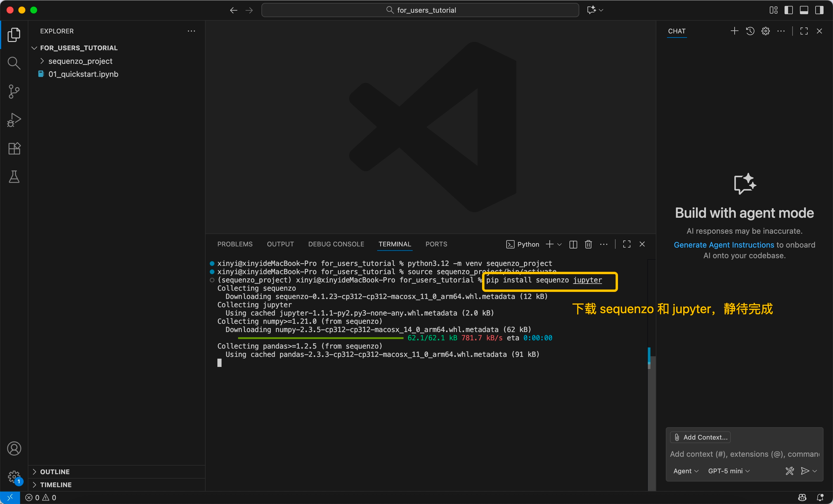Switch to the DEBUG CONSOLE tab

point(336,244)
